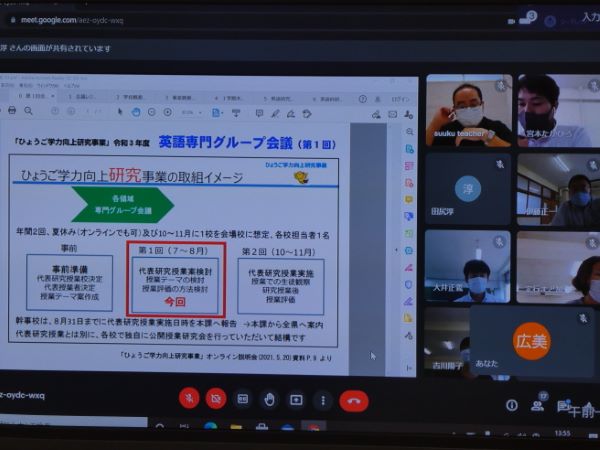The image size is (600, 450).
Task: Click the stamp tool in PDF toolbar
Action: pos(307,114)
